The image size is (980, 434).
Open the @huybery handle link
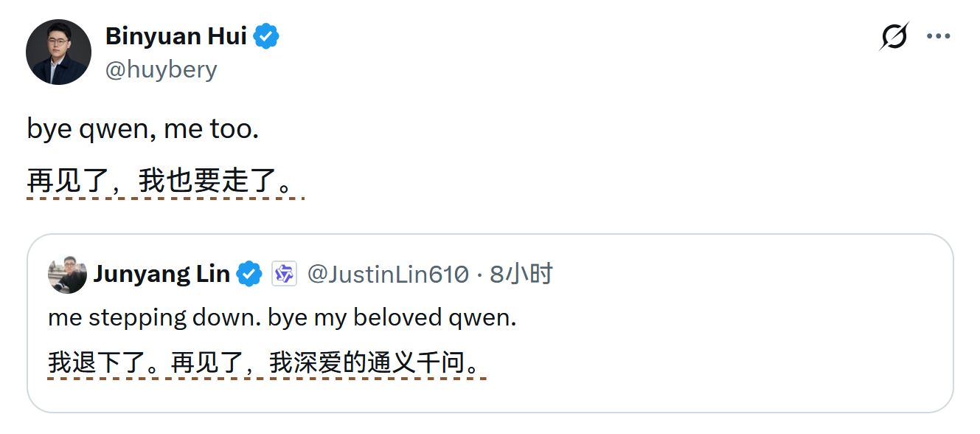tap(161, 69)
